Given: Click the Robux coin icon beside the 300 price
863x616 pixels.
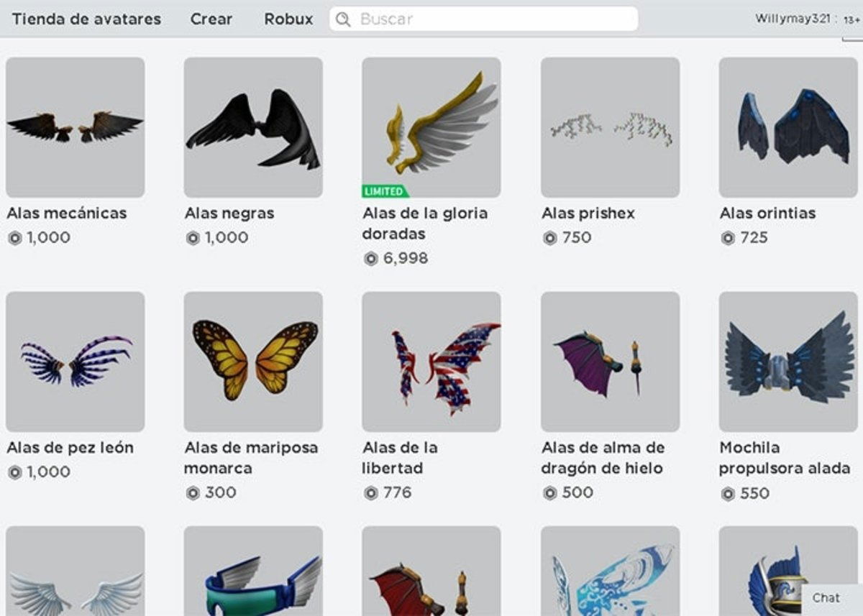Looking at the screenshot, I should point(192,492).
